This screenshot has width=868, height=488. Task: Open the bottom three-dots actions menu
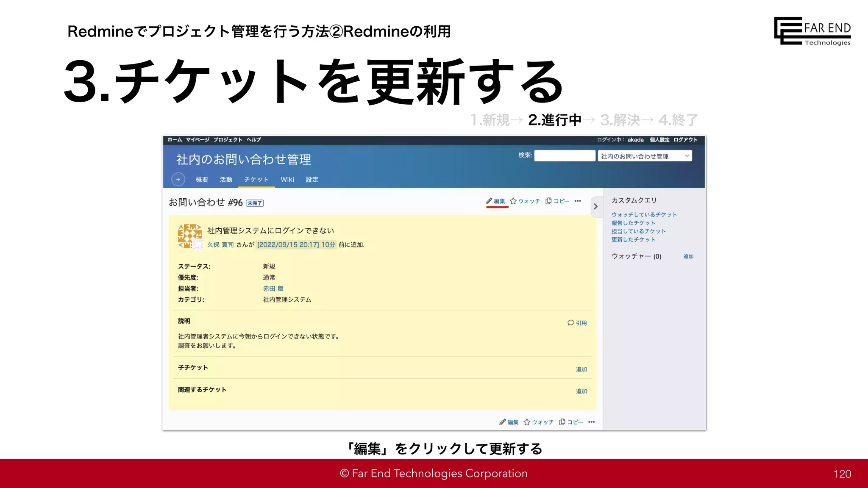point(592,422)
